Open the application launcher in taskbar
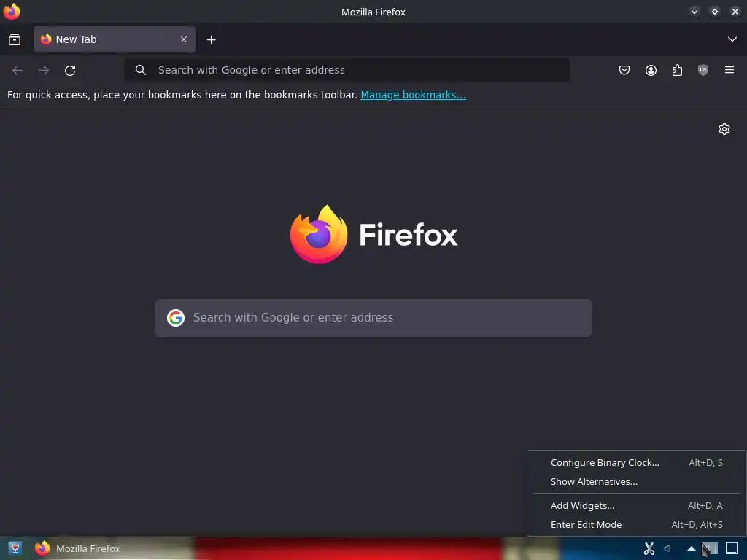This screenshot has width=747, height=560. (15, 548)
